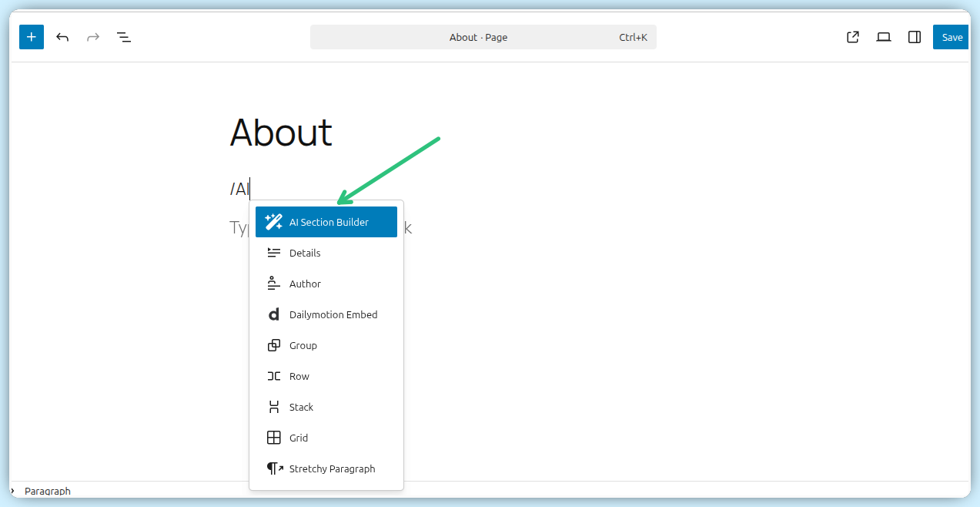
Task: Toggle the settings sidebar panel icon
Action: click(x=915, y=37)
